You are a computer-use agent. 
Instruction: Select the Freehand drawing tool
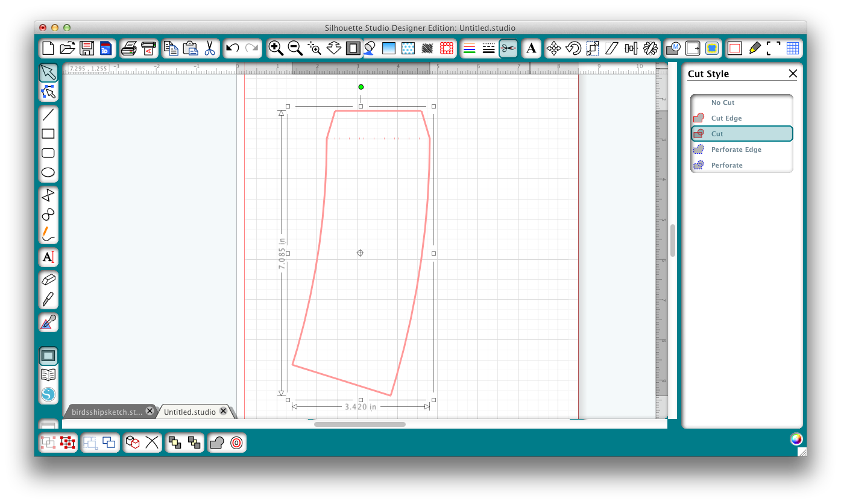click(48, 235)
